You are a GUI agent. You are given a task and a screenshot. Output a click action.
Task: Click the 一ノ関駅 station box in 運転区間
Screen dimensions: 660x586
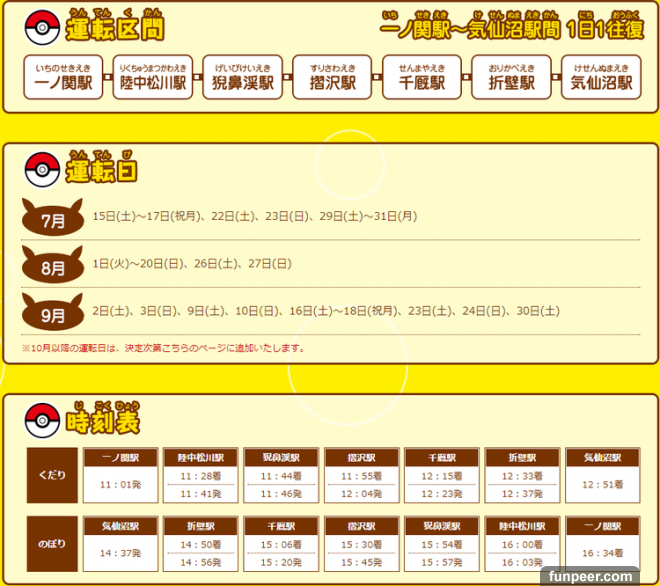tap(63, 78)
